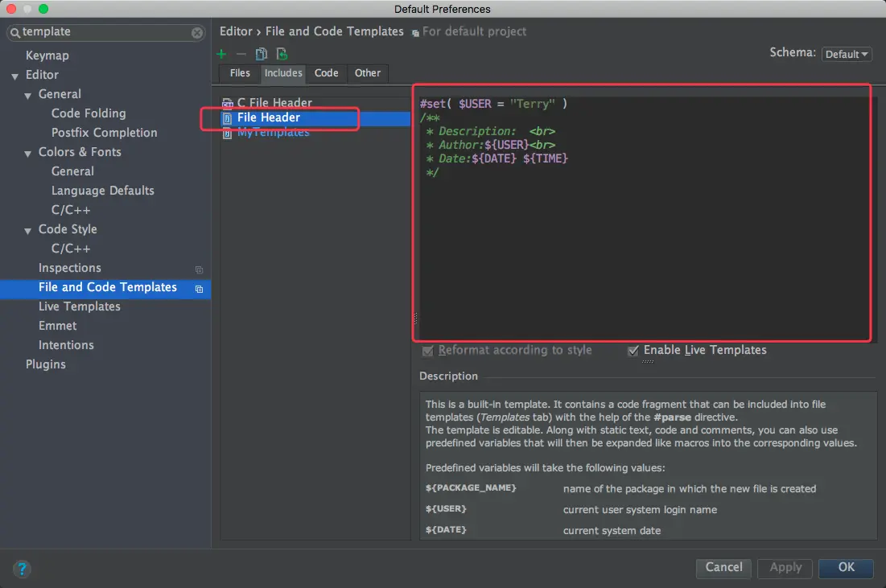Viewport: 886px width, 588px height.
Task: Select C/C++ under Colors & Fonts
Action: point(71,210)
